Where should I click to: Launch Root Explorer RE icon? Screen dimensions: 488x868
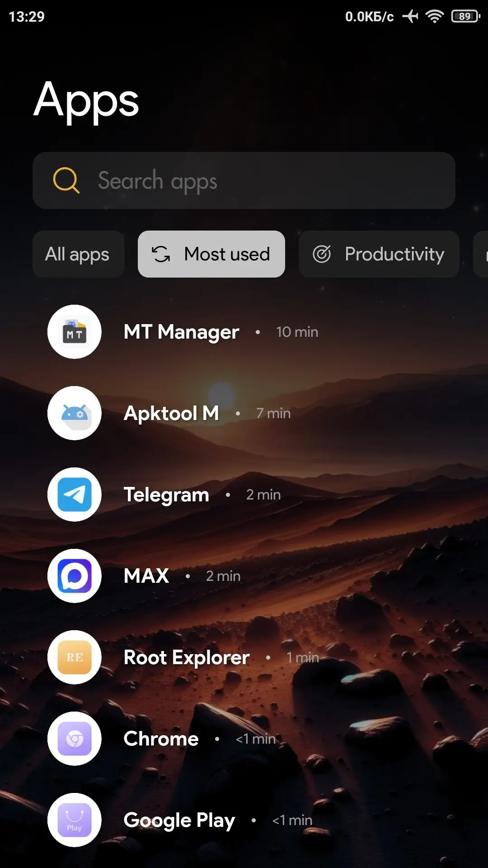pyautogui.click(x=75, y=657)
